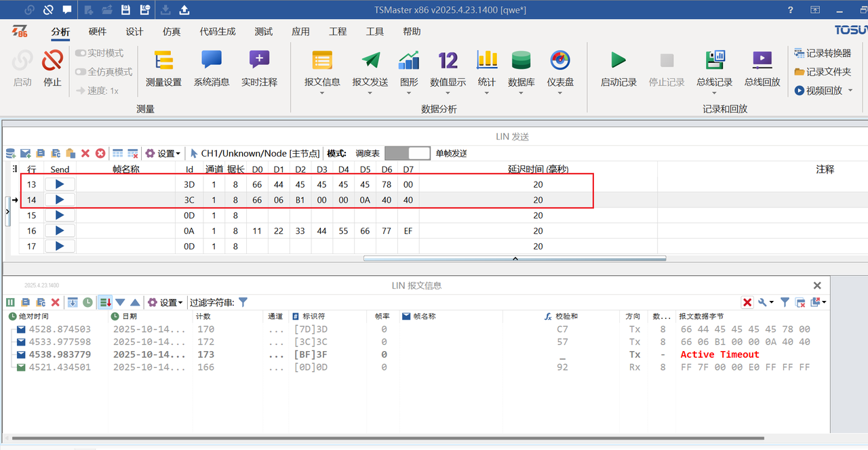The width and height of the screenshot is (868, 450).
Task: Open 记录转换器 (Record Converter)
Action: [x=822, y=52]
